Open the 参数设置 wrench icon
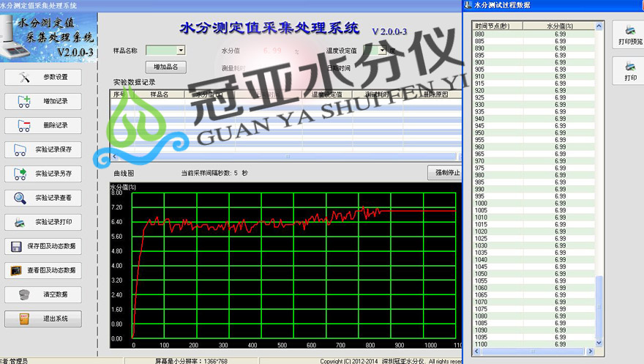The width and height of the screenshot is (644, 364). point(24,77)
